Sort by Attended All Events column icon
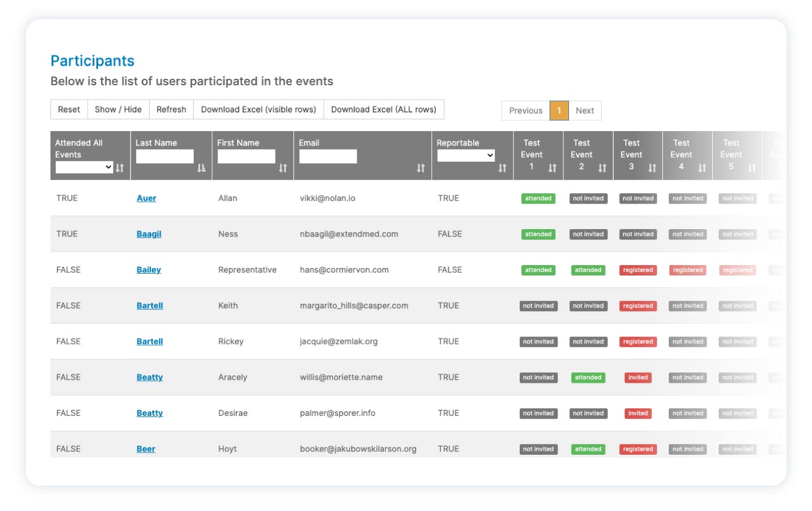The height and width of the screenshot is (511, 812). tap(119, 168)
